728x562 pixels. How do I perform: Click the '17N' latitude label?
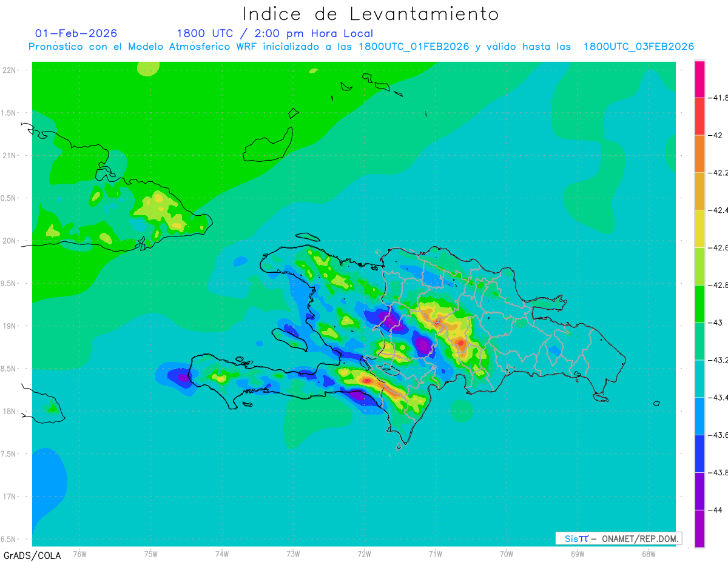pyautogui.click(x=9, y=497)
